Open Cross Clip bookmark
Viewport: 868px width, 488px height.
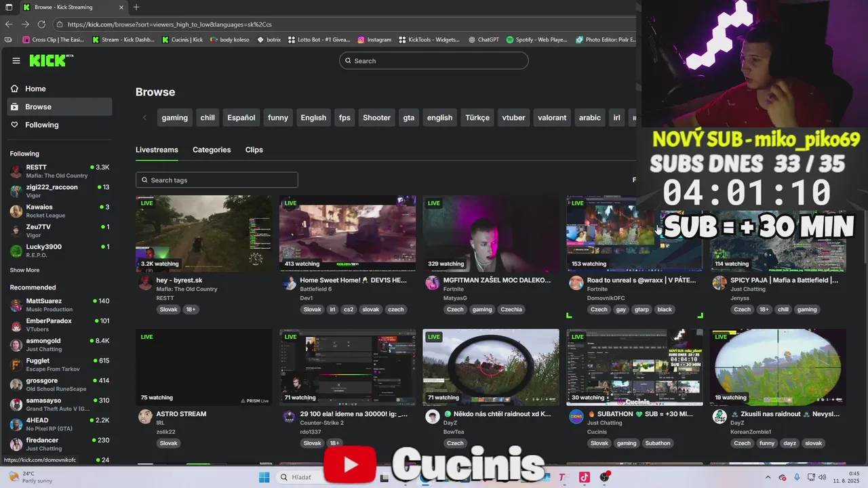pos(54,39)
